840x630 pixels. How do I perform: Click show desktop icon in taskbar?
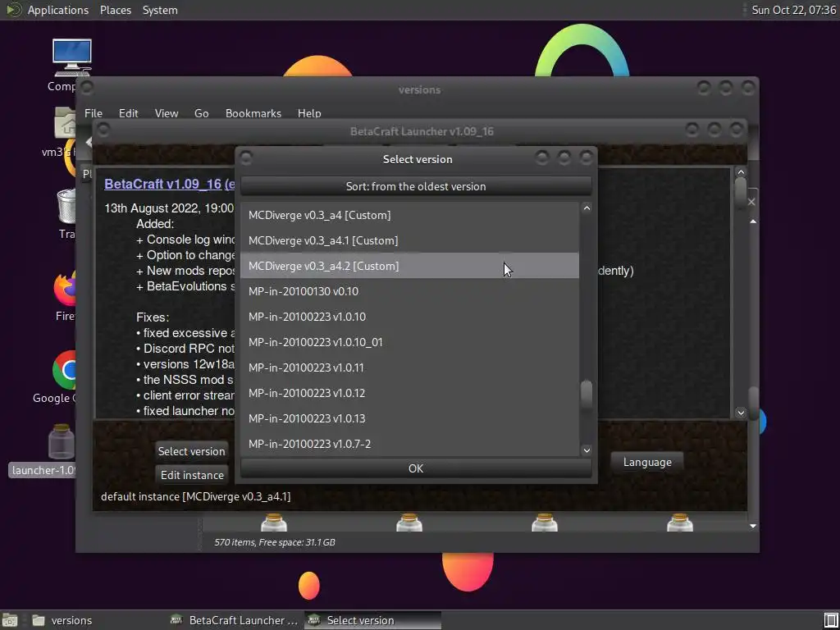pos(10,620)
